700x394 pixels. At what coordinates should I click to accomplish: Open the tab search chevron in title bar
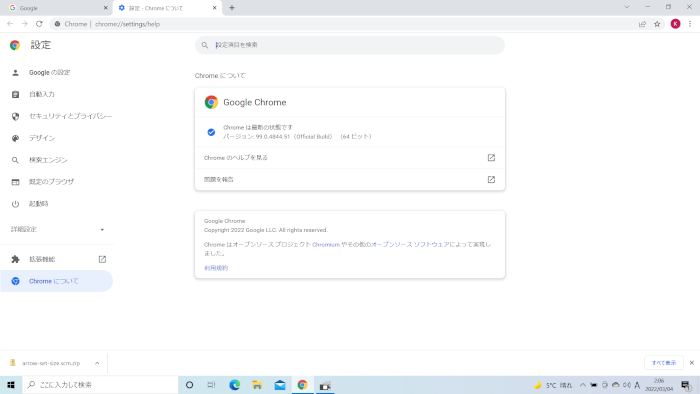click(627, 7)
